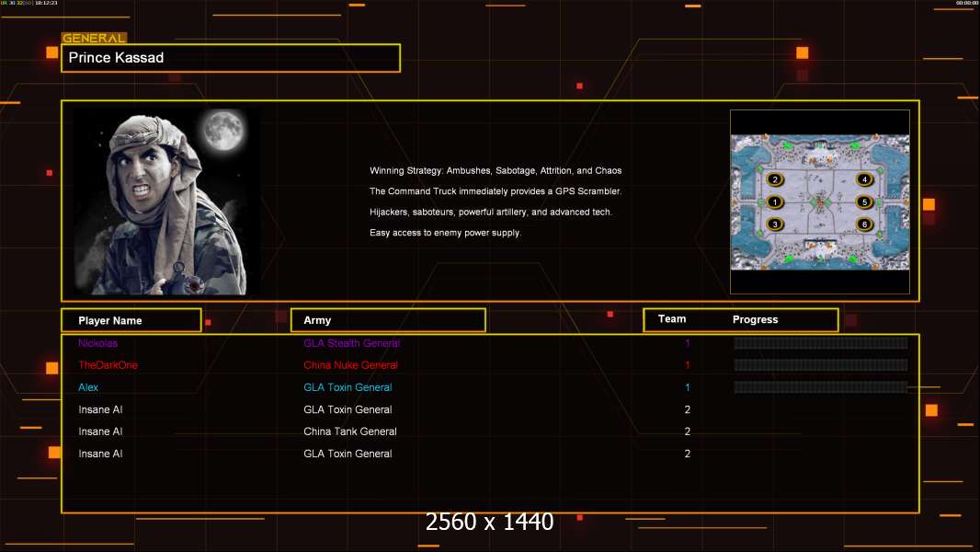Click the Army column header

coord(388,320)
